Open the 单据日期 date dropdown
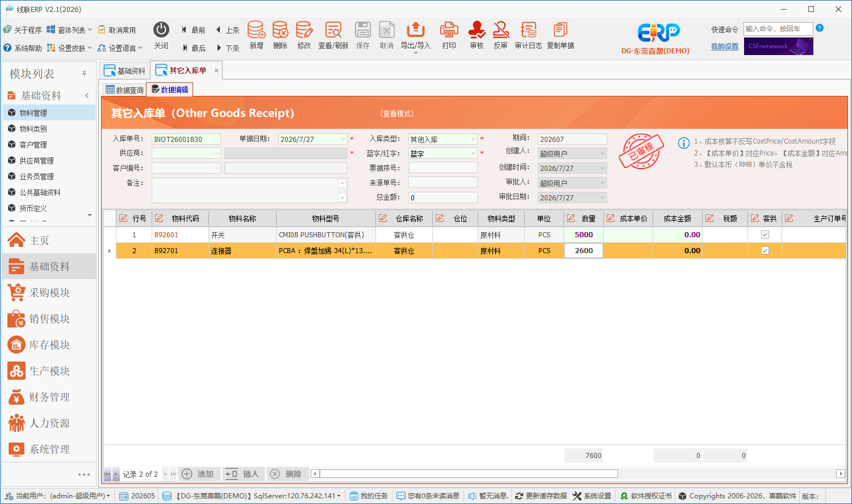The image size is (852, 504). coord(343,139)
